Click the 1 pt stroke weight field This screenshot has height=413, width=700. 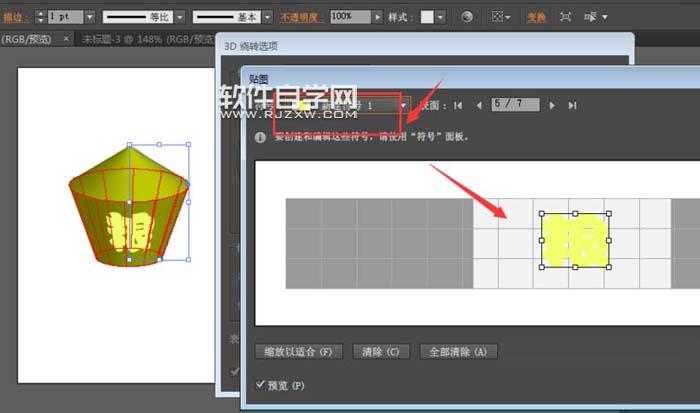click(x=65, y=17)
